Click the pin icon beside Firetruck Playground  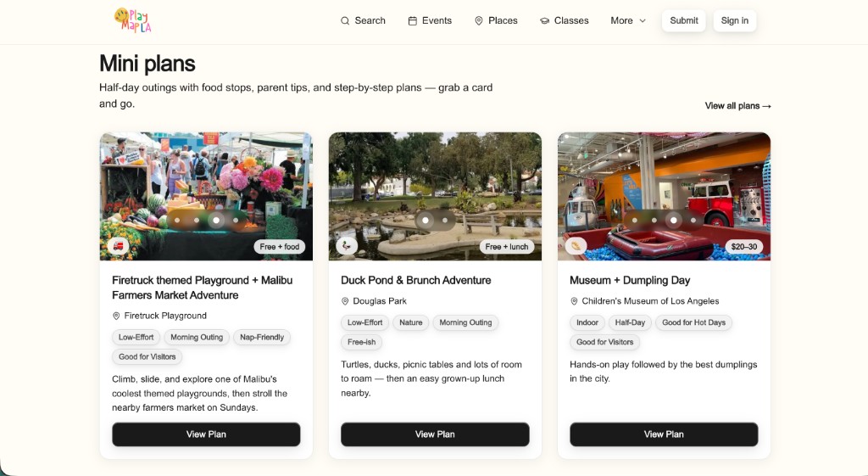pyautogui.click(x=116, y=316)
